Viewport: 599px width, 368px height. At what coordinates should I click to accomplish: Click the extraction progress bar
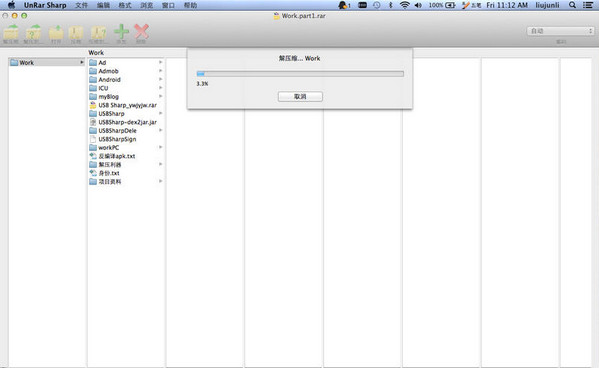pyautogui.click(x=300, y=74)
